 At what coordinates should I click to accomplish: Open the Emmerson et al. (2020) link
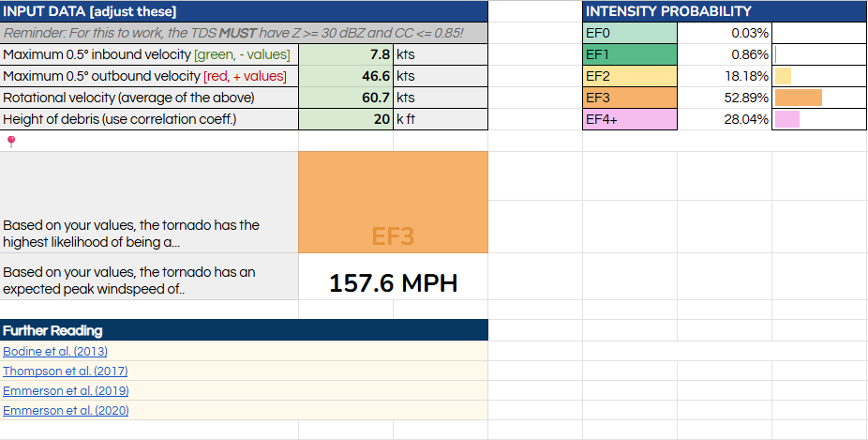tap(66, 411)
